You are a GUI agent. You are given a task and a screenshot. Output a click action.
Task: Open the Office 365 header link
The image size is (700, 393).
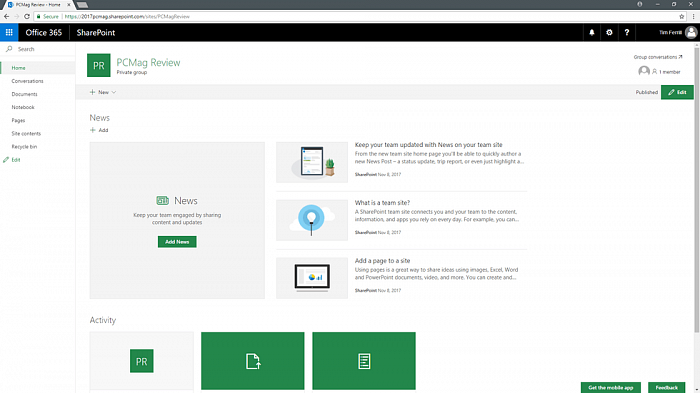tap(43, 32)
